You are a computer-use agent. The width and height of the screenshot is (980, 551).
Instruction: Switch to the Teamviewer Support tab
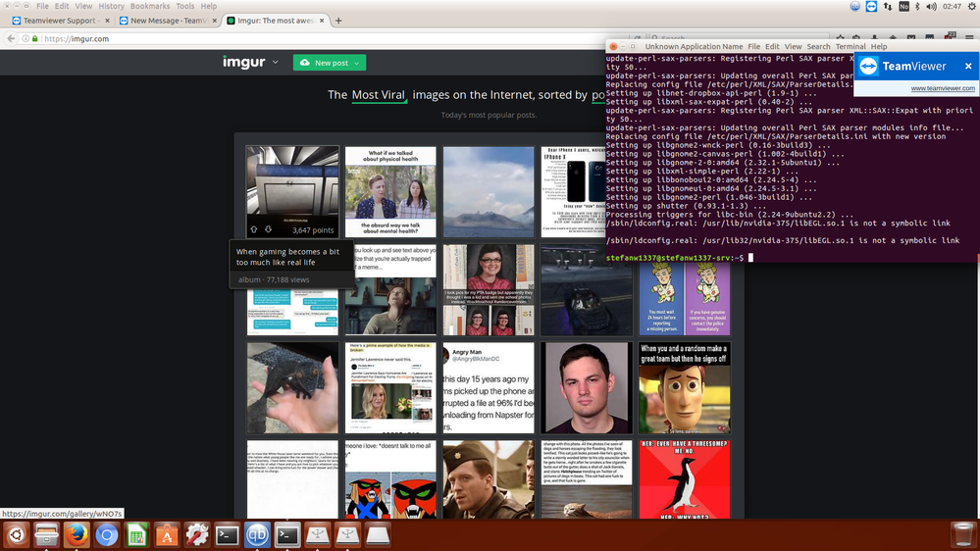click(61, 21)
